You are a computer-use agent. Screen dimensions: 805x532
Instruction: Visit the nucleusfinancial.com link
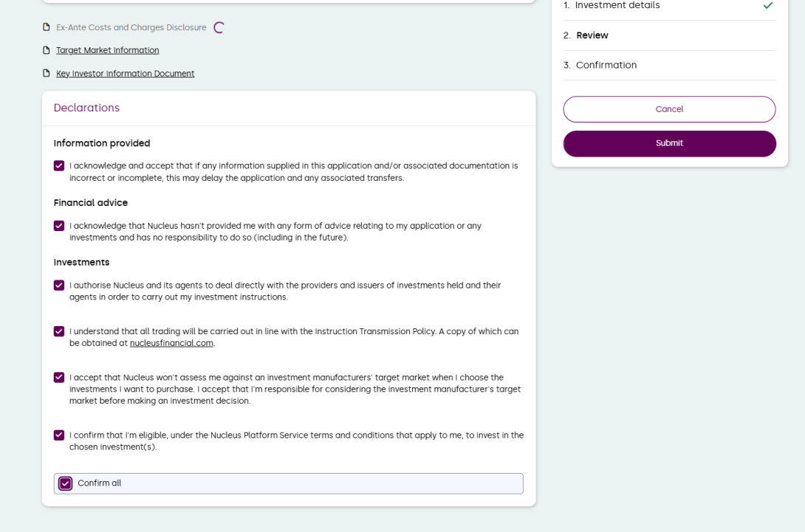pyautogui.click(x=171, y=343)
